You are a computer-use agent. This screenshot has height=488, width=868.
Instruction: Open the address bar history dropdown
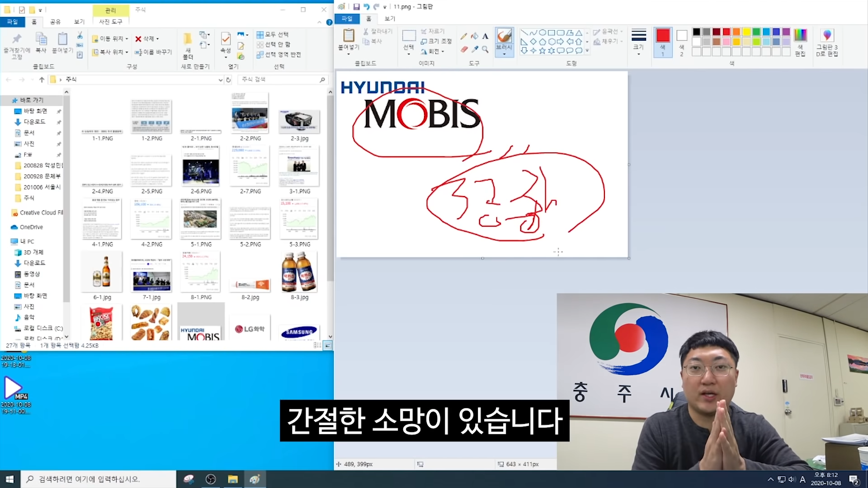(221, 80)
